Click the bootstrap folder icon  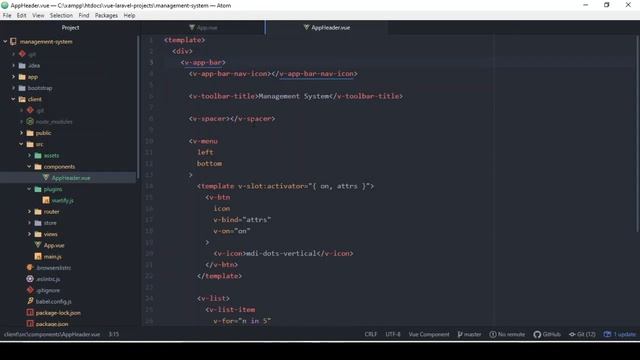click(22, 88)
